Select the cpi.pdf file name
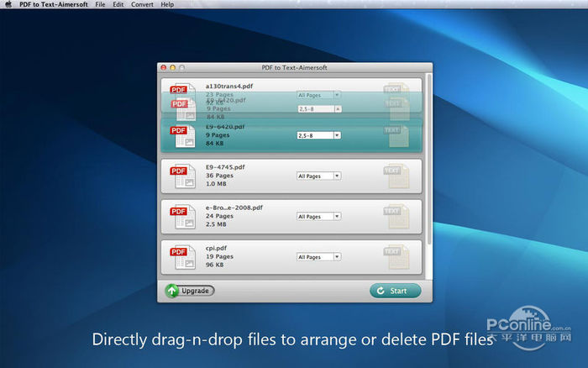The width and height of the screenshot is (588, 368). click(x=216, y=248)
